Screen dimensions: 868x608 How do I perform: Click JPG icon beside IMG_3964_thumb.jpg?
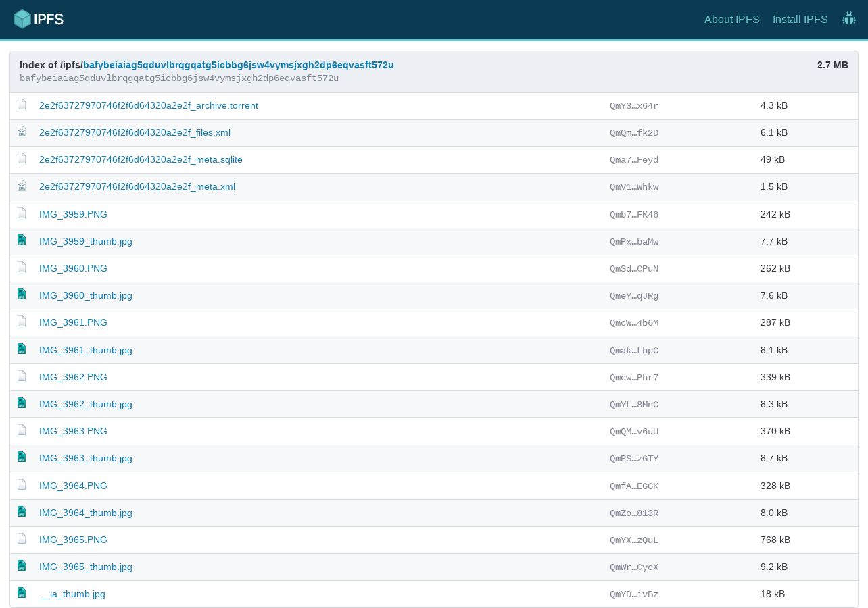[22, 512]
